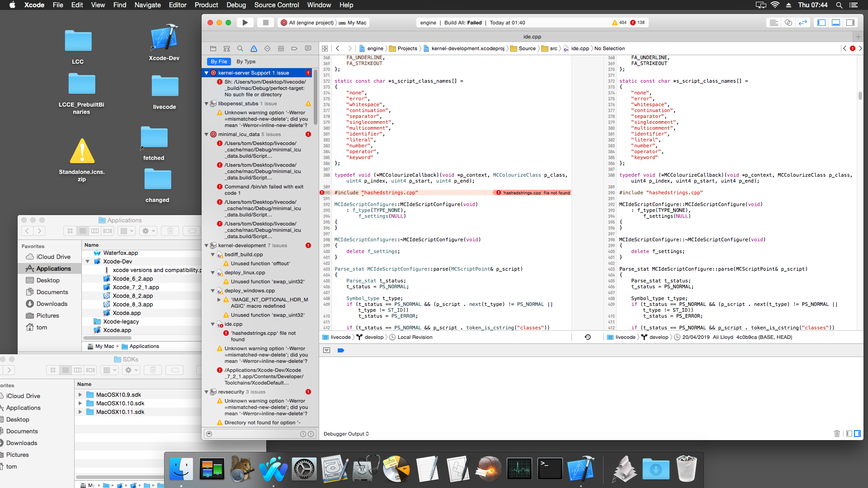This screenshot has width=868, height=488.
Task: Hide the debug area with disclosure button
Action: [327, 350]
